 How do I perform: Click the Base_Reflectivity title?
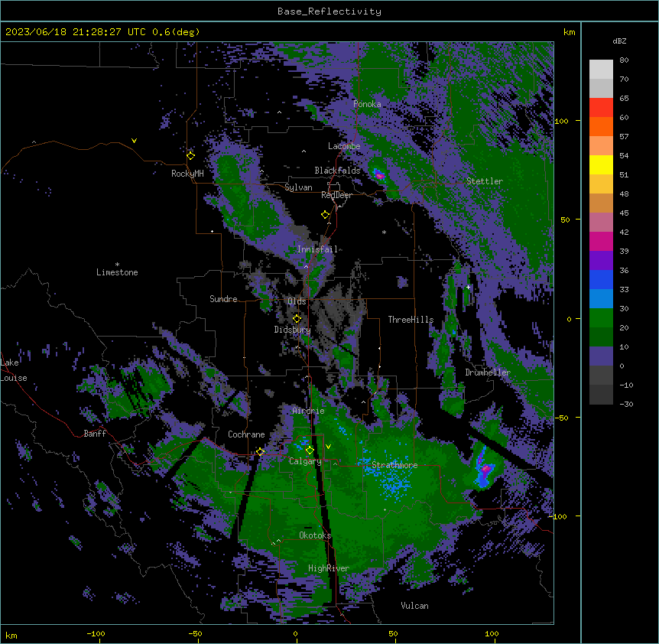coord(329,11)
